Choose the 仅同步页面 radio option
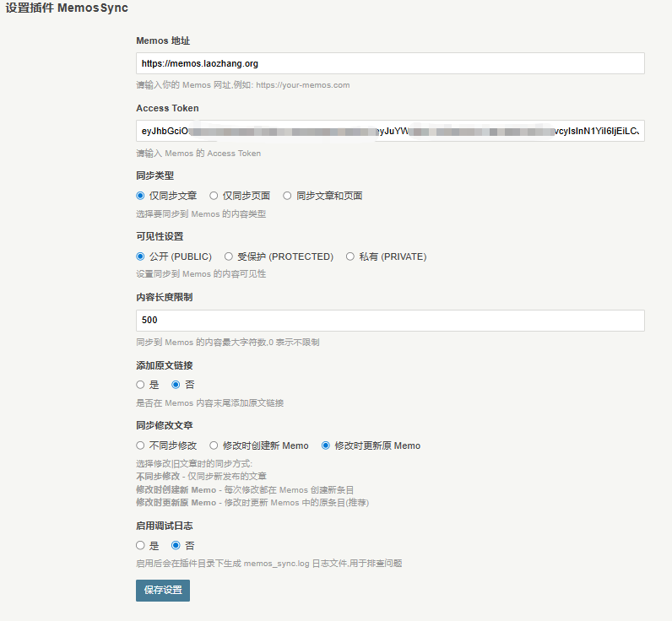Image resolution: width=672 pixels, height=621 pixels. (x=214, y=196)
